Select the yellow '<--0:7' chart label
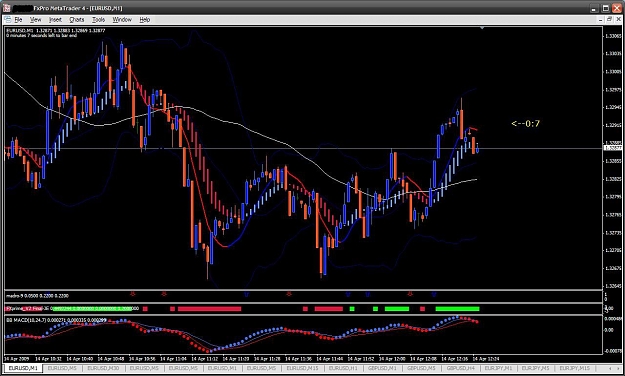The height and width of the screenshot is (376, 625). [525, 124]
